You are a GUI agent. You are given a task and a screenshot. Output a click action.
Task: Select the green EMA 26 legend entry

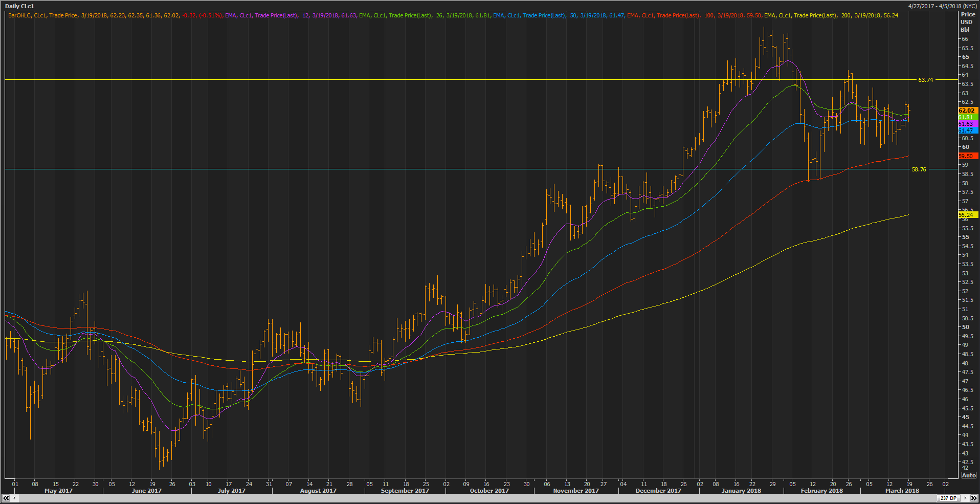coord(425,15)
